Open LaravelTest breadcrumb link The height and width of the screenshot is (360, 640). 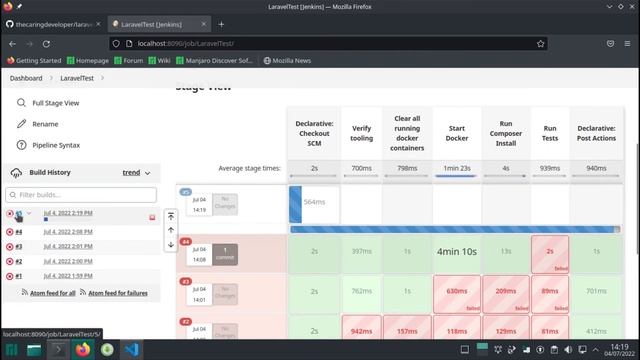tap(77, 78)
